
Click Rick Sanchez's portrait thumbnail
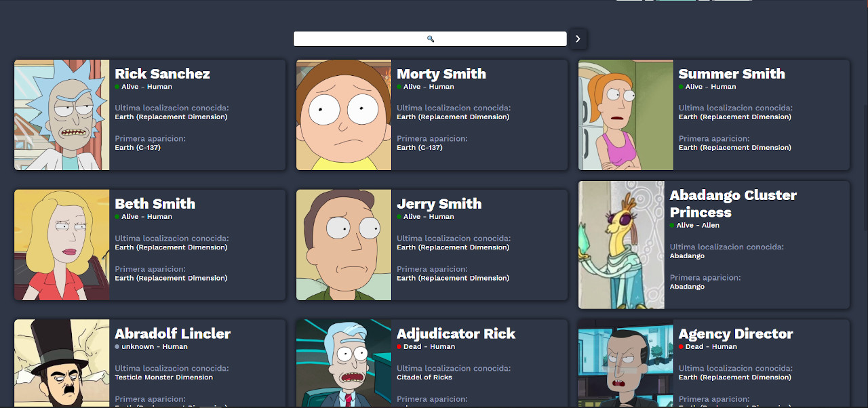coord(61,115)
